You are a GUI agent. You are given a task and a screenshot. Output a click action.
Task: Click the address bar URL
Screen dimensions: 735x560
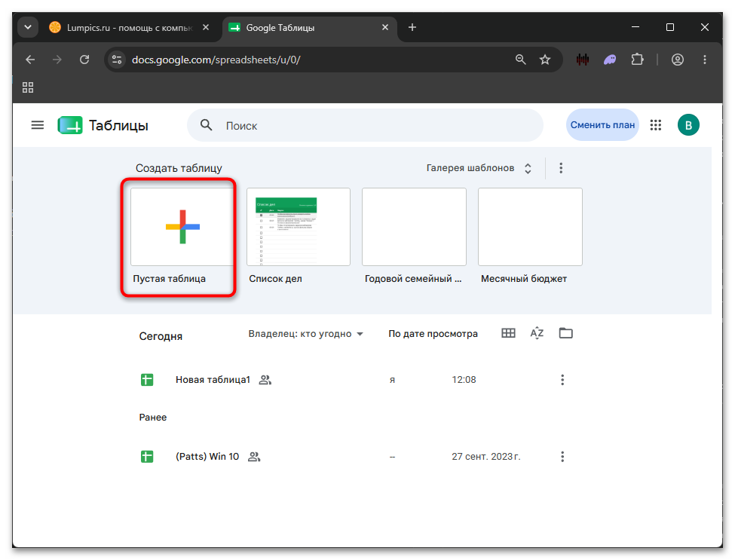click(x=216, y=60)
